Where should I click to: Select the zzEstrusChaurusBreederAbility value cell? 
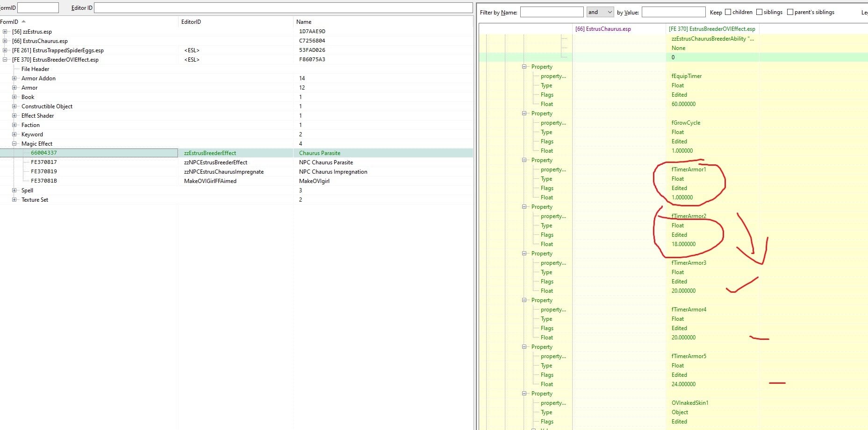pyautogui.click(x=712, y=39)
